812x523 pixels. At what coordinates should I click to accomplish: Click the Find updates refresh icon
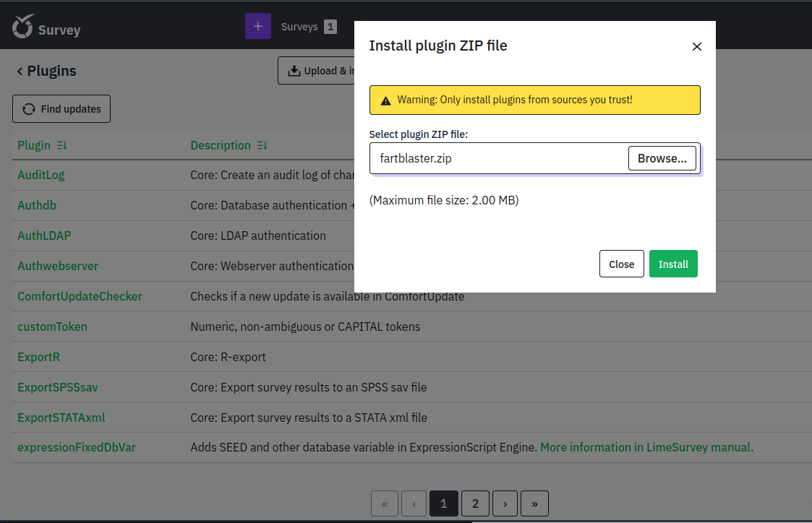(29, 109)
